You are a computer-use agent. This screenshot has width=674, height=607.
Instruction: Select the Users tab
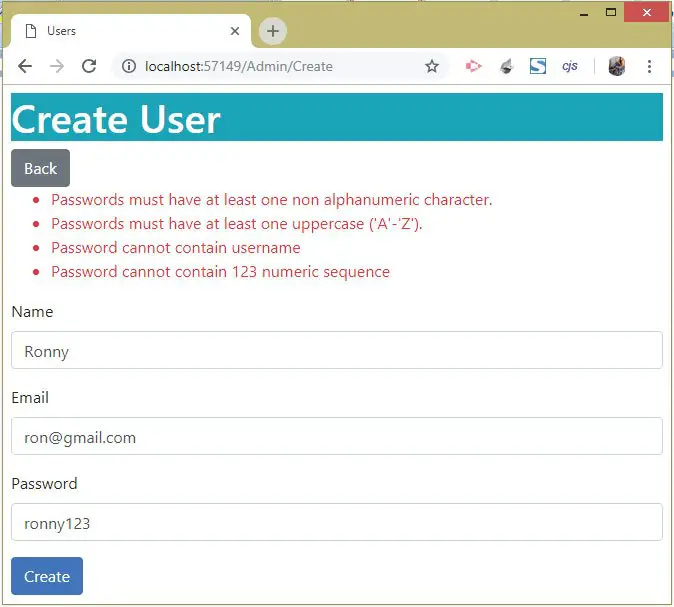pyautogui.click(x=120, y=31)
